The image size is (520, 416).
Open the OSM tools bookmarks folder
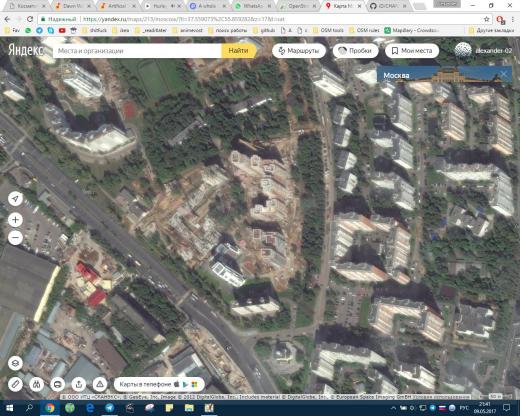[x=328, y=30]
